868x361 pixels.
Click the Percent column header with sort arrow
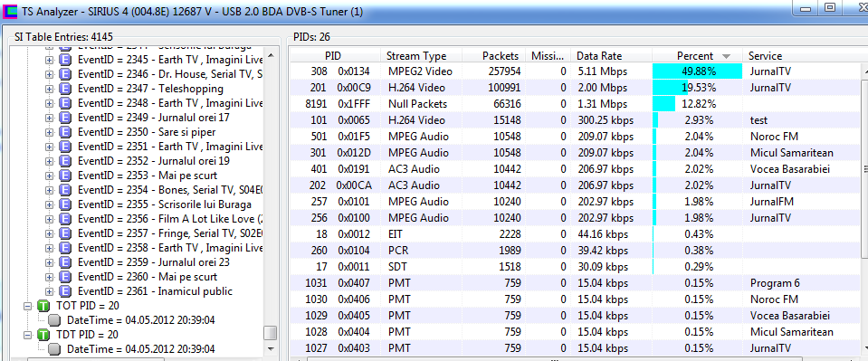pyautogui.click(x=697, y=56)
